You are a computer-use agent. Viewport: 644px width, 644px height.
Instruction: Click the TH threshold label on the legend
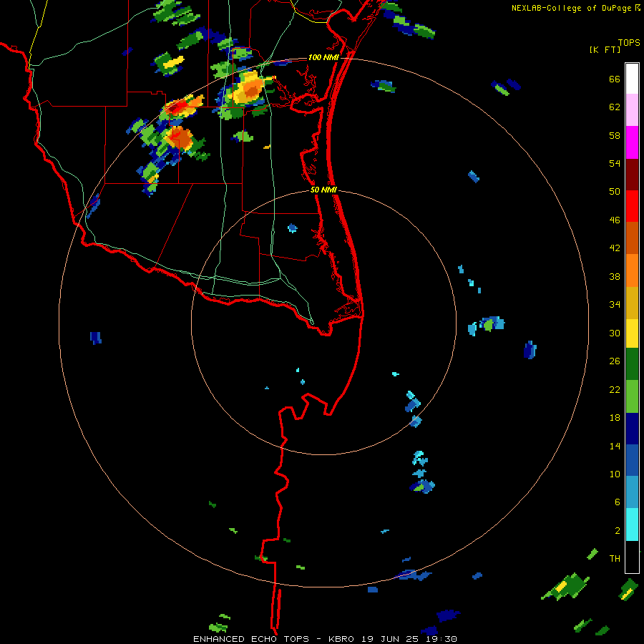[x=615, y=559]
